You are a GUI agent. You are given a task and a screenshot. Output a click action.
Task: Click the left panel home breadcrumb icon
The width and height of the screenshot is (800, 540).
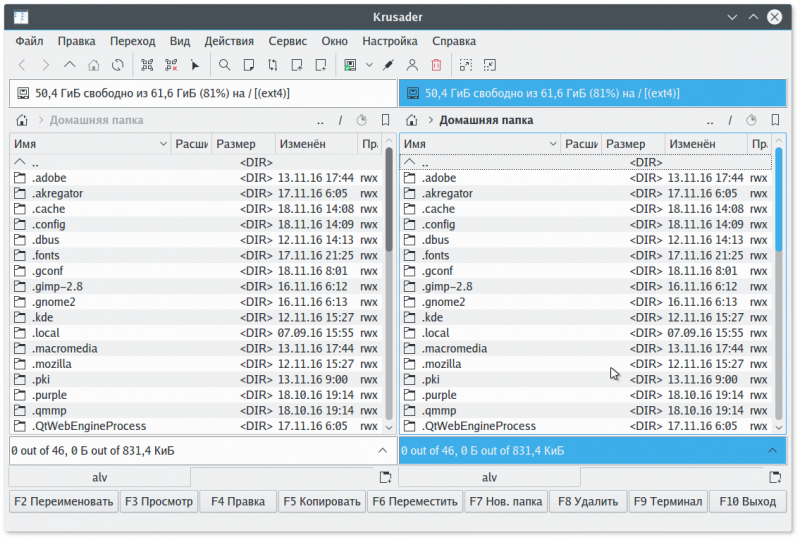(21, 120)
